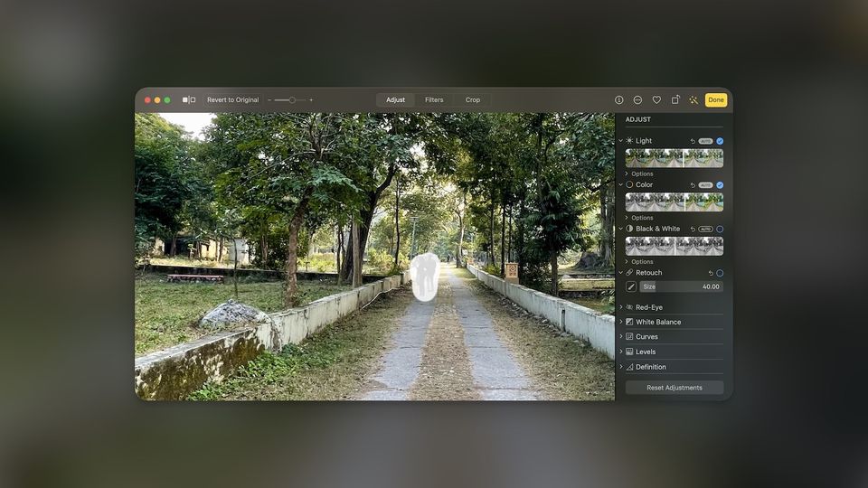868x488 pixels.
Task: Switch to the Crop tab
Action: point(473,100)
